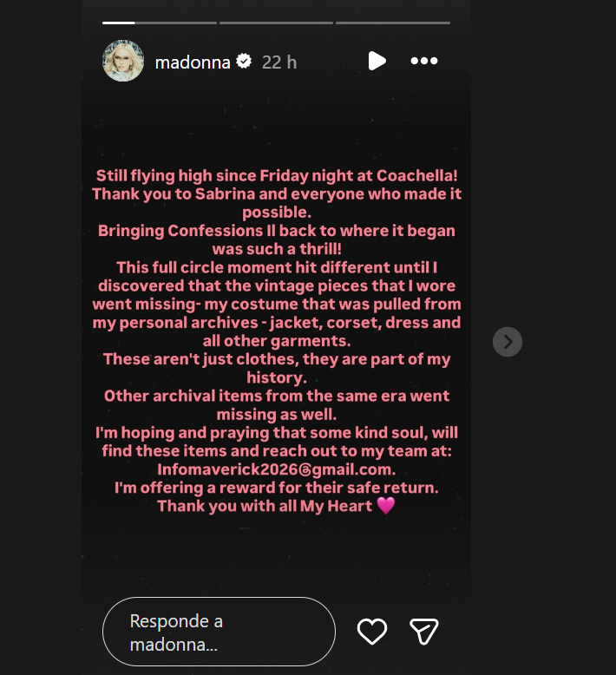
Task: Type a reply in 'Responde a madonna...' field
Action: 219,632
